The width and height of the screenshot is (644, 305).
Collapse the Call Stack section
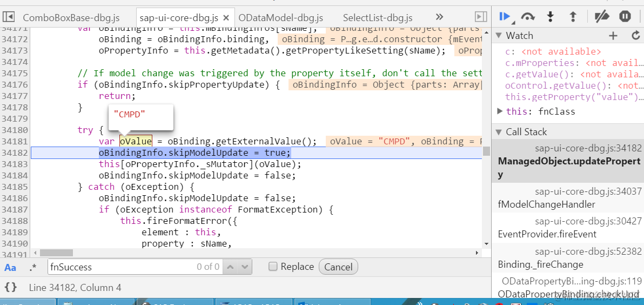pyautogui.click(x=499, y=132)
